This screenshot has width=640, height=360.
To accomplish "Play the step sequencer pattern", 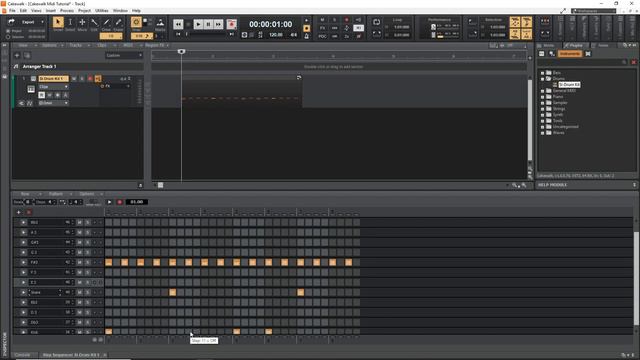I will click(109, 202).
